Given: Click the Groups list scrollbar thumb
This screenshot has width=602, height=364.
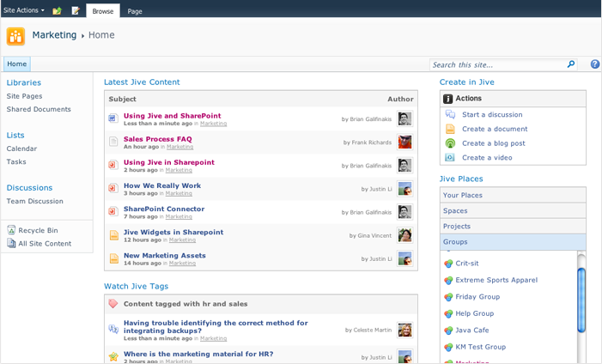Looking at the screenshot, I should coord(581,300).
